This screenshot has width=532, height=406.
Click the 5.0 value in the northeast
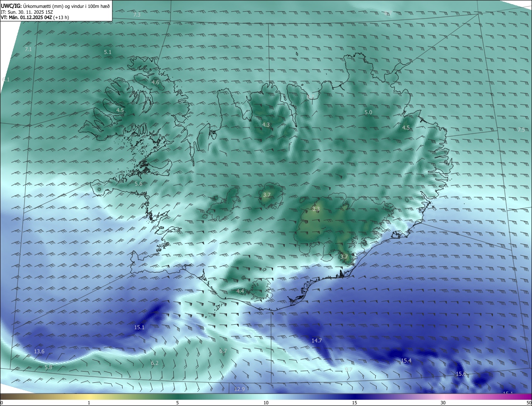368,113
